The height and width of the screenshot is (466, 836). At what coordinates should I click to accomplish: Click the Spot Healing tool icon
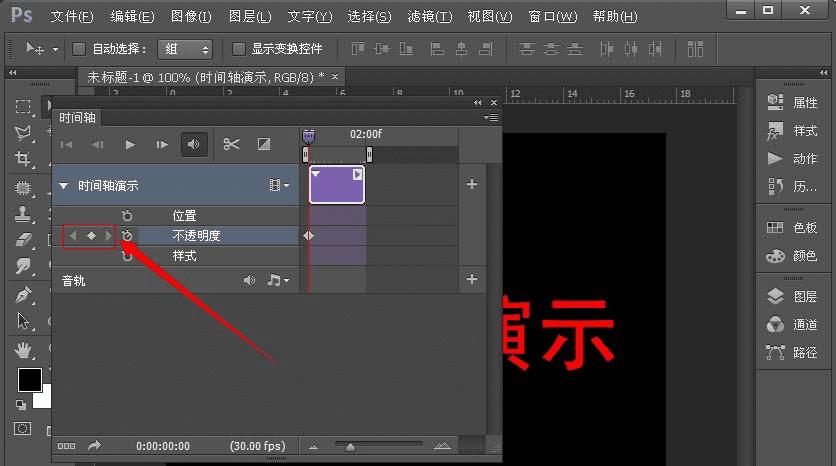tap(23, 188)
